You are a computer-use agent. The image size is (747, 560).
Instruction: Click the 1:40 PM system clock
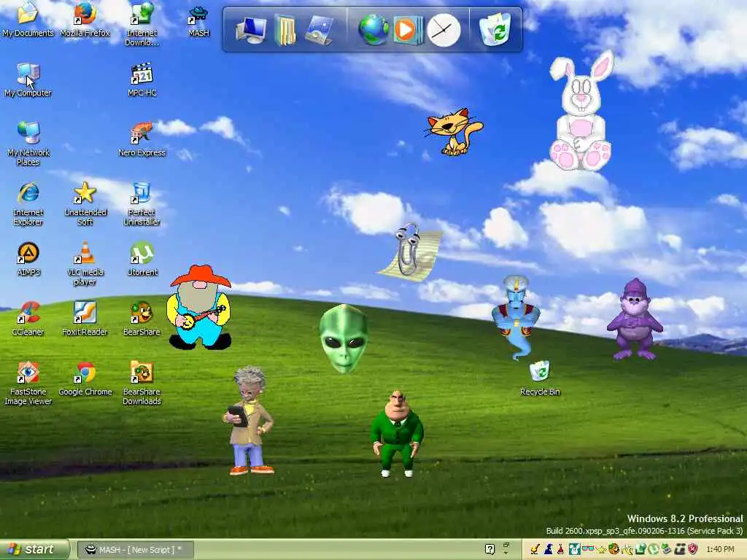(720, 550)
